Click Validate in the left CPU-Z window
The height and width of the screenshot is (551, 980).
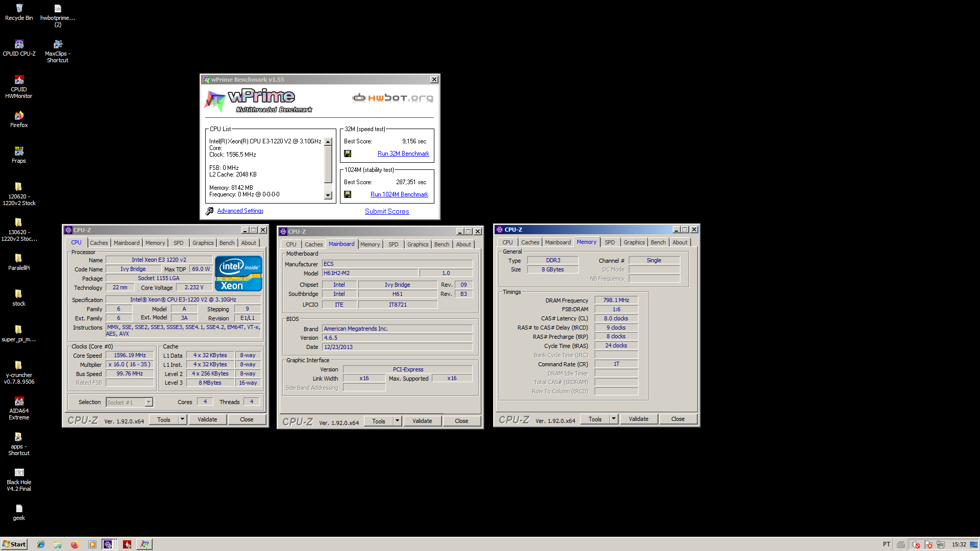coord(207,419)
